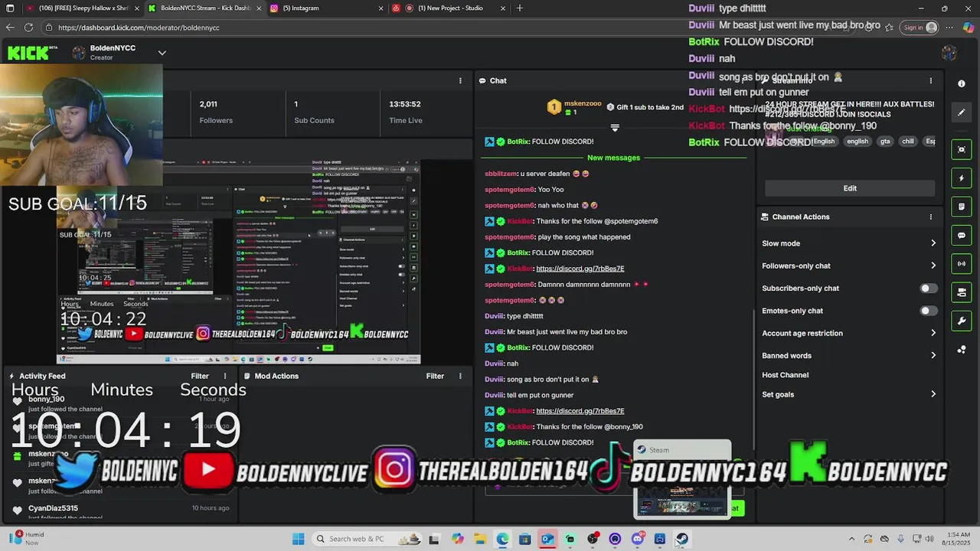Image resolution: width=980 pixels, height=551 pixels.
Task: Enable Emotes-only chat toggle
Action: coord(928,311)
